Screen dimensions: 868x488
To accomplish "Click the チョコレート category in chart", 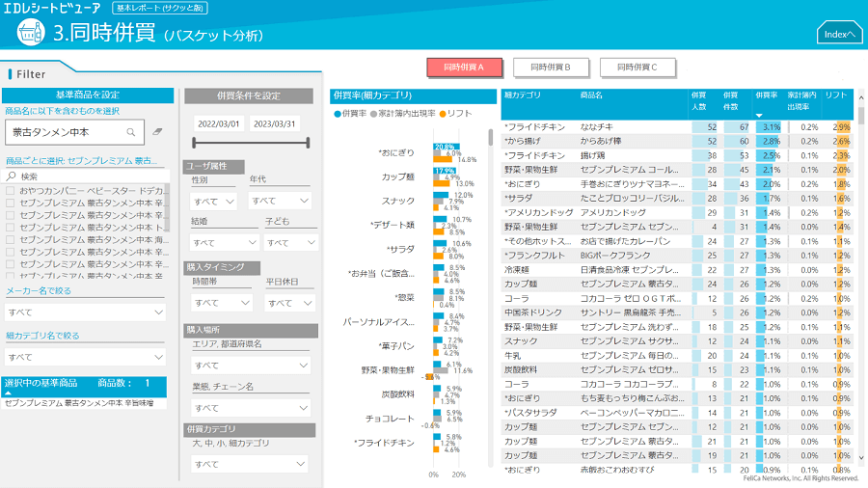I will pyautogui.click(x=390, y=419).
